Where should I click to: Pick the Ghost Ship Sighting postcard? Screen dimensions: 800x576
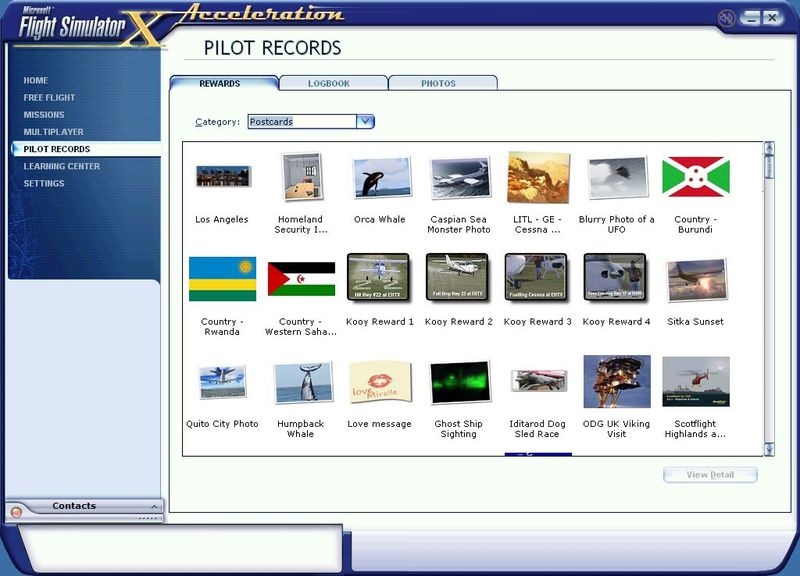tap(459, 382)
